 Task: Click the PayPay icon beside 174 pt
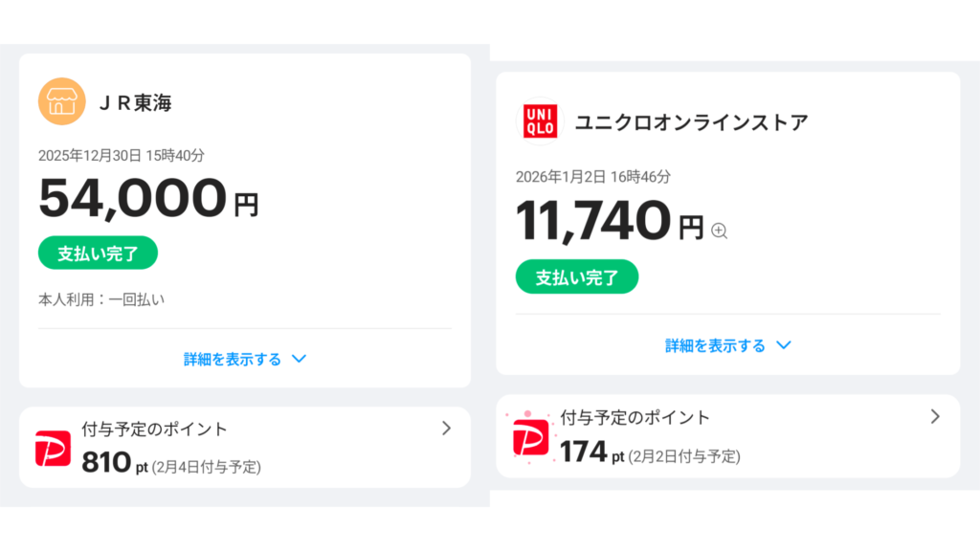[530, 437]
